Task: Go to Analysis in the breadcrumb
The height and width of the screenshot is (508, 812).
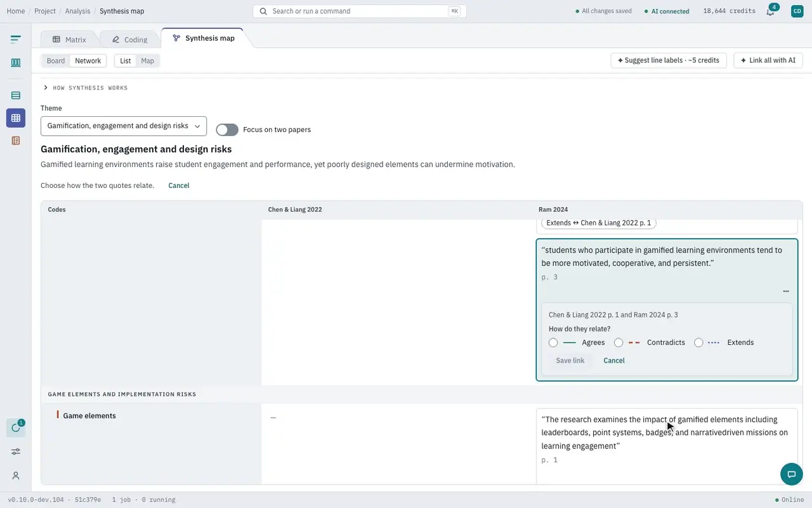Action: (77, 11)
